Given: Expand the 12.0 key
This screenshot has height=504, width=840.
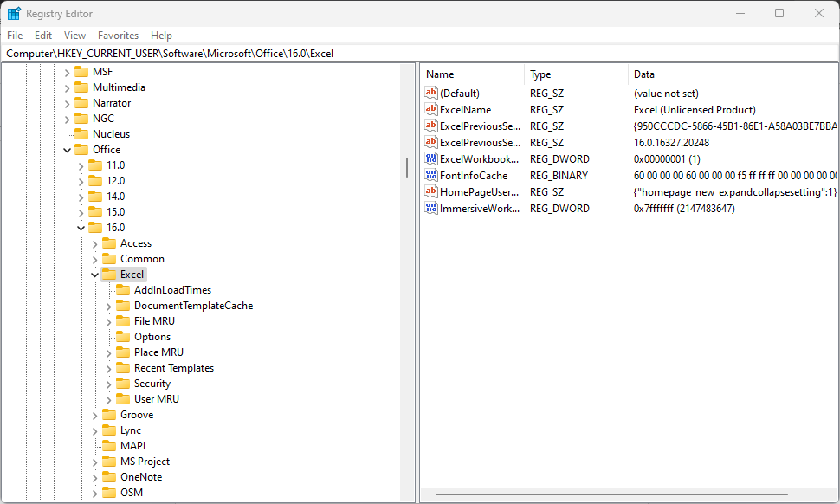Looking at the screenshot, I should tap(81, 182).
